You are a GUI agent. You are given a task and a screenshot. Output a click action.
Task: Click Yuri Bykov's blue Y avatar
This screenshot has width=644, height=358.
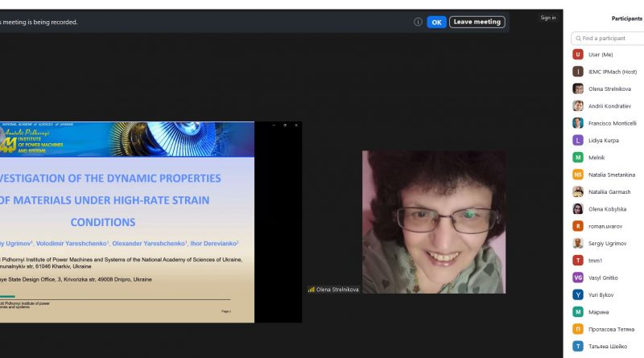click(578, 294)
